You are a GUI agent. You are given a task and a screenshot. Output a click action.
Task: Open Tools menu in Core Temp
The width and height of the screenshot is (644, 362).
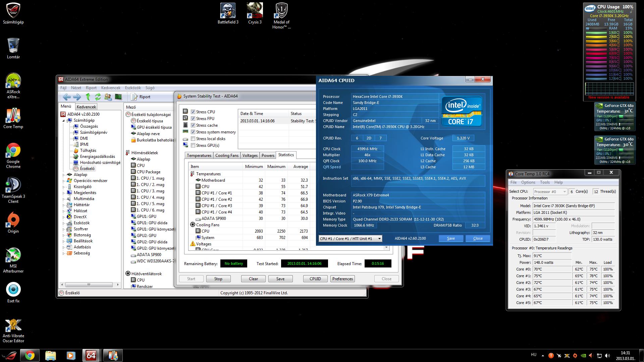(x=545, y=182)
